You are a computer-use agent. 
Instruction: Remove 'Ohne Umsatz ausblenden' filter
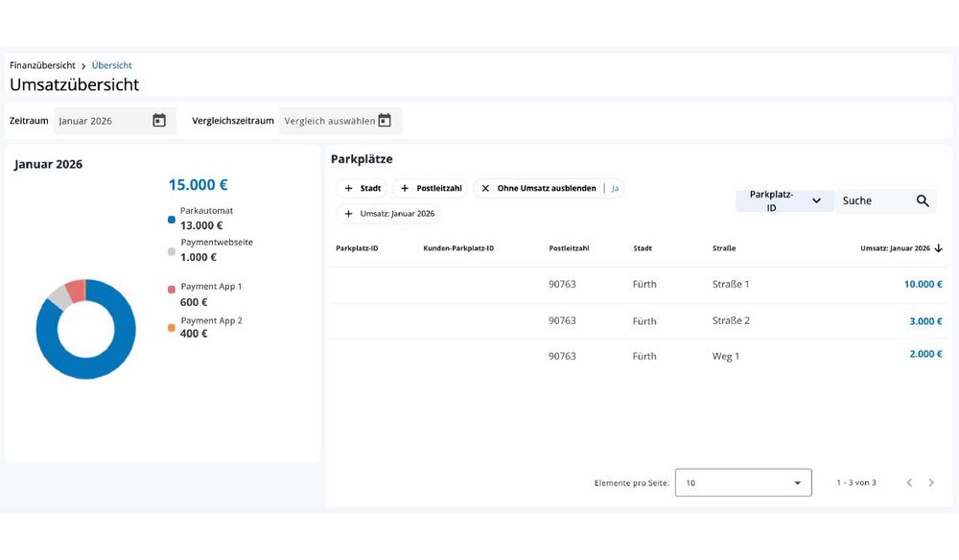[x=485, y=189]
